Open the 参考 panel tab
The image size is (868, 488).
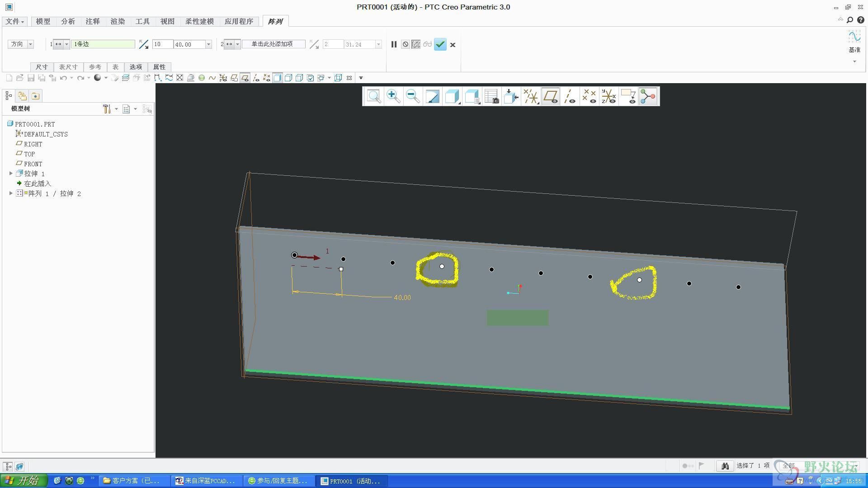coord(95,67)
